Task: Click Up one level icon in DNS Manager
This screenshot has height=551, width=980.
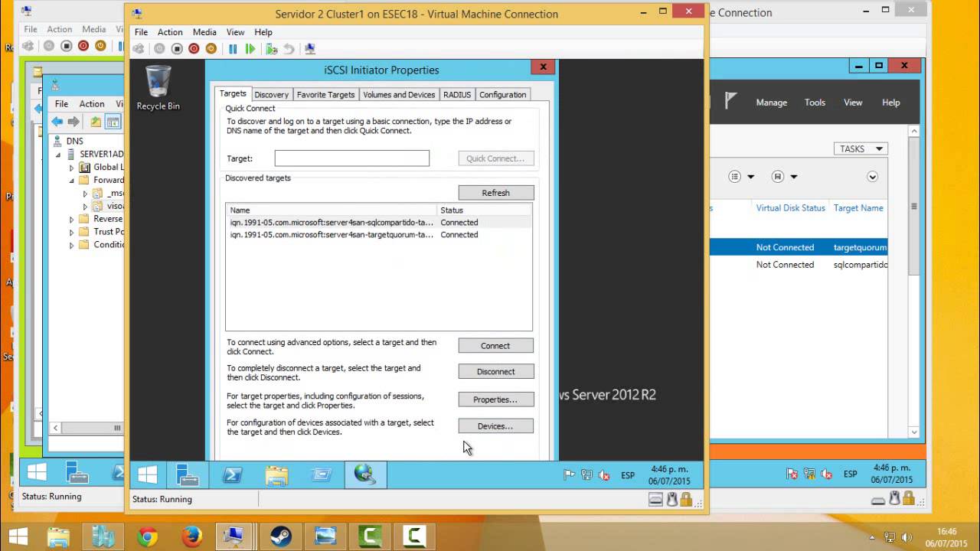Action: click(96, 122)
